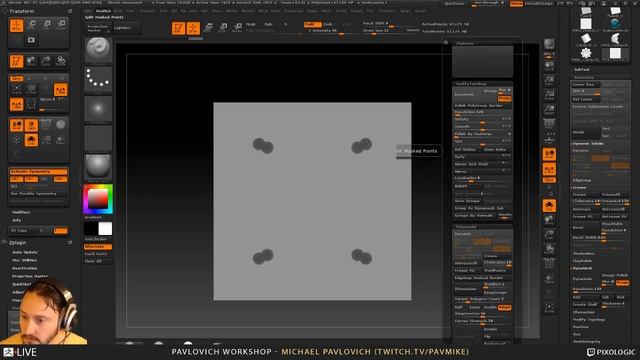640x360 pixels.
Task: Click the Twitch logo beside Pixologic
Action: point(590,352)
